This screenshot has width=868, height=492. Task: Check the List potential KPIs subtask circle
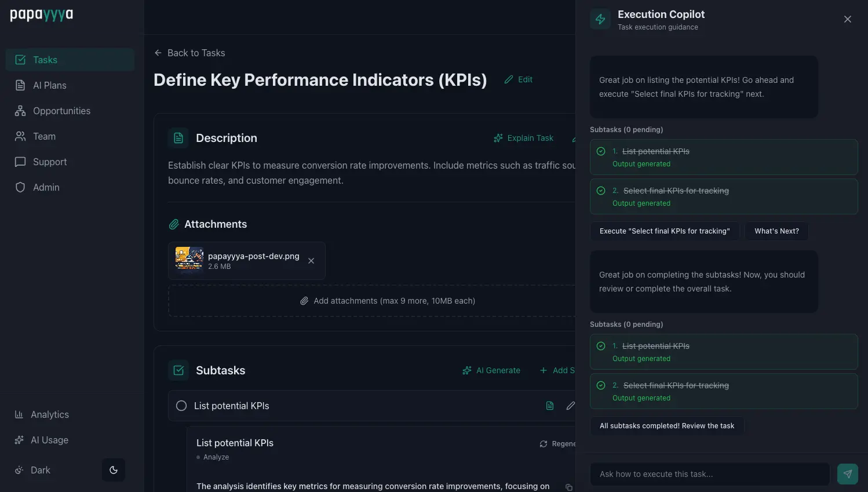click(x=181, y=406)
